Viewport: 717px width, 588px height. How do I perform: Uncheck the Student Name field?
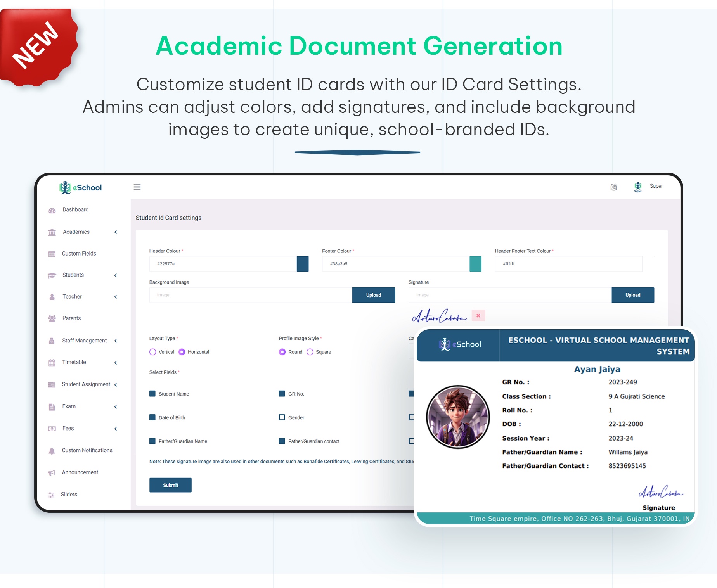(152, 393)
